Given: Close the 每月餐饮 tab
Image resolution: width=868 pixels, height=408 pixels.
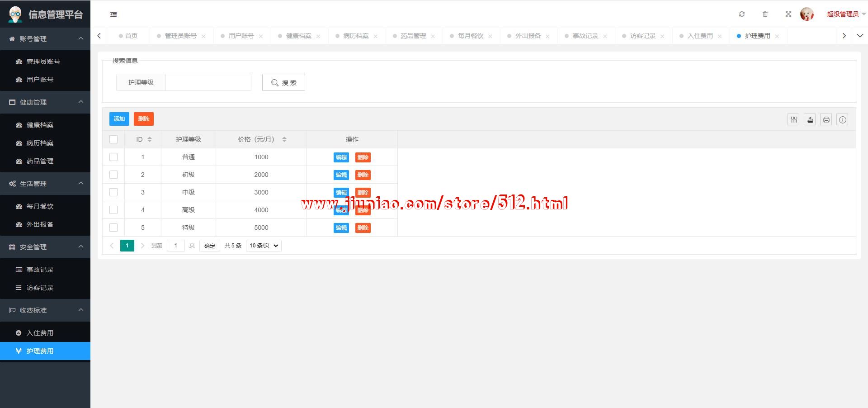Looking at the screenshot, I should point(490,36).
